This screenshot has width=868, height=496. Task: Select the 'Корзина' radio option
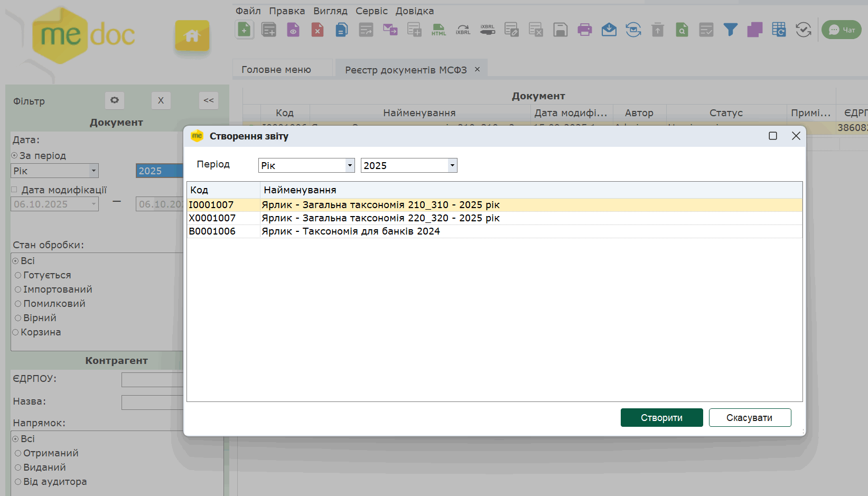pyautogui.click(x=15, y=332)
